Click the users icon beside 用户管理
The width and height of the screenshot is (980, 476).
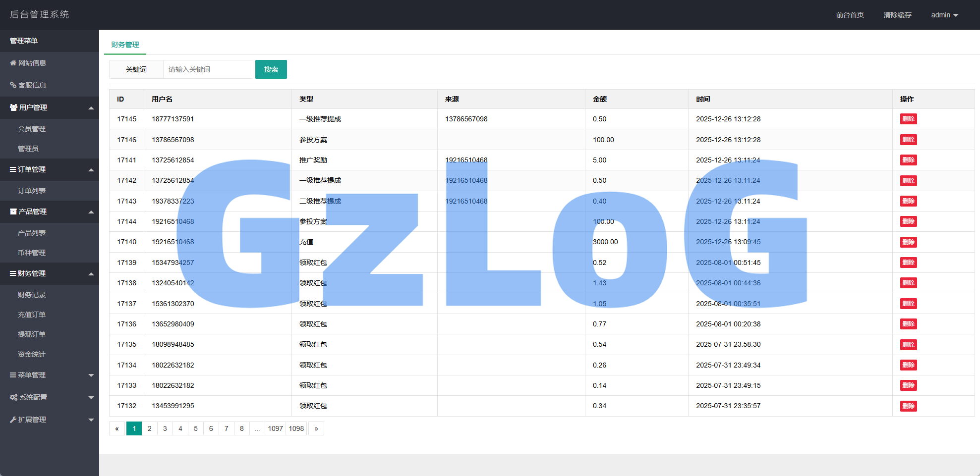click(x=13, y=107)
